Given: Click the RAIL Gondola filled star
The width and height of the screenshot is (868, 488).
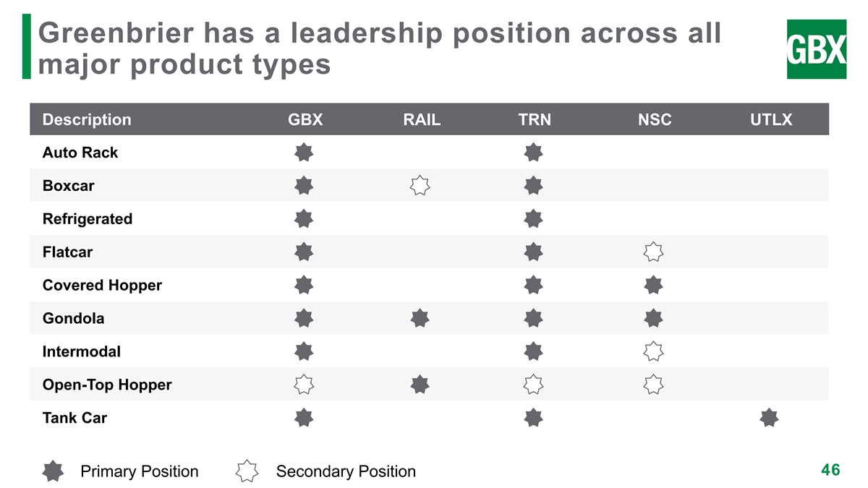Looking at the screenshot, I should coord(420,318).
